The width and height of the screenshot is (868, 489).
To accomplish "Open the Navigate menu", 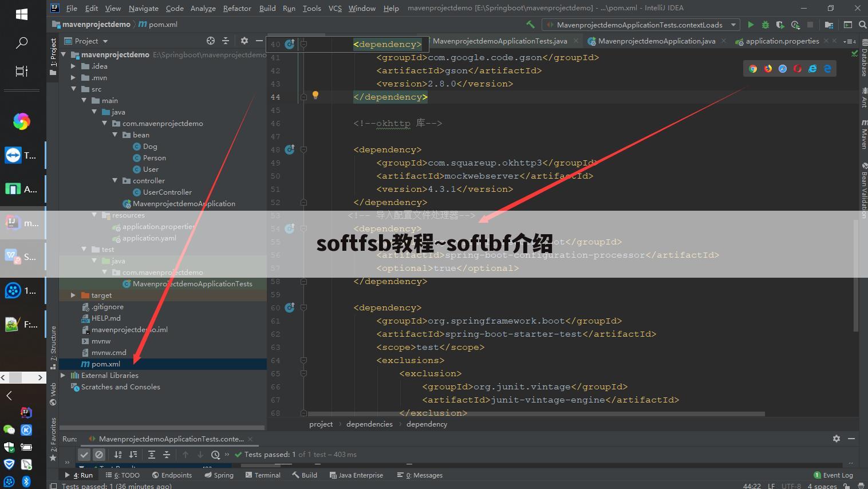I will (x=143, y=8).
